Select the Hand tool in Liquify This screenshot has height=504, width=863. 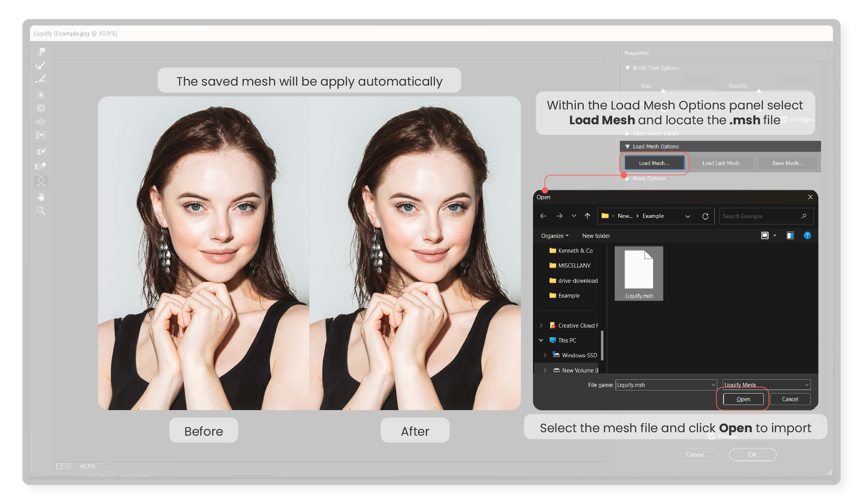(41, 197)
